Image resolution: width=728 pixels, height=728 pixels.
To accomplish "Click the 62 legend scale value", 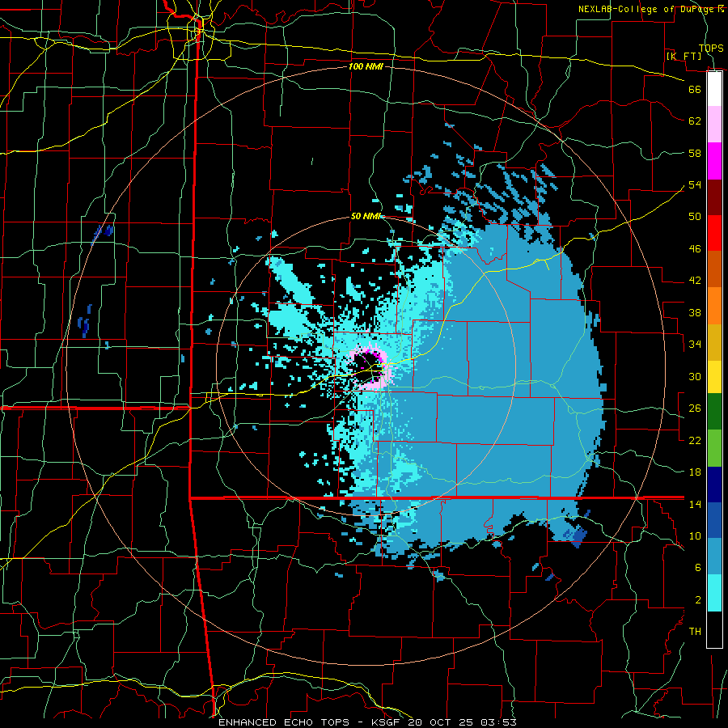I will [695, 121].
